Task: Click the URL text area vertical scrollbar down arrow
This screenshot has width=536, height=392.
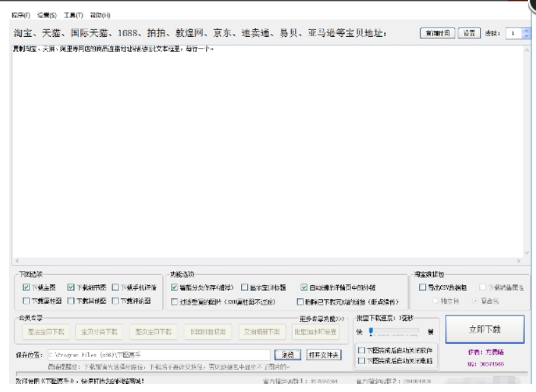Action: coord(527,253)
